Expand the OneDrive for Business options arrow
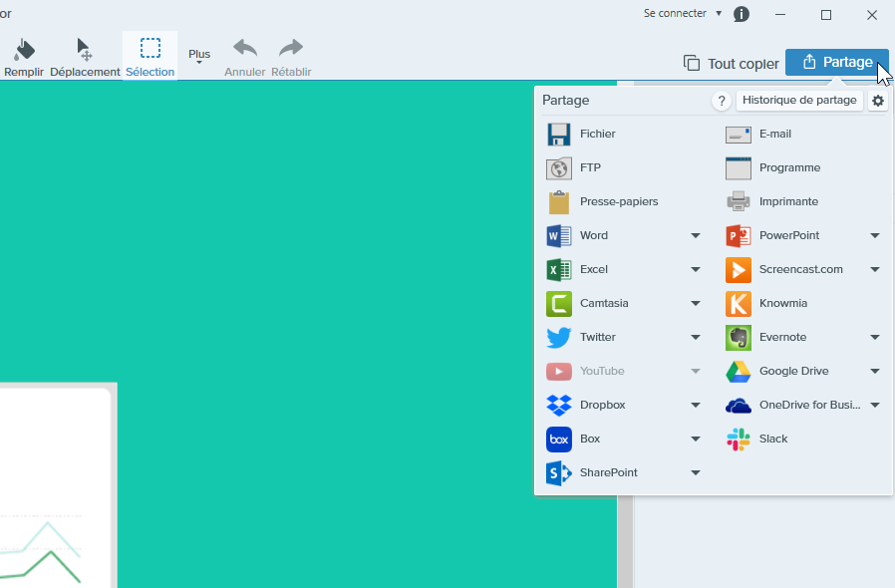Viewport: 895px width, 588px height. 874,405
